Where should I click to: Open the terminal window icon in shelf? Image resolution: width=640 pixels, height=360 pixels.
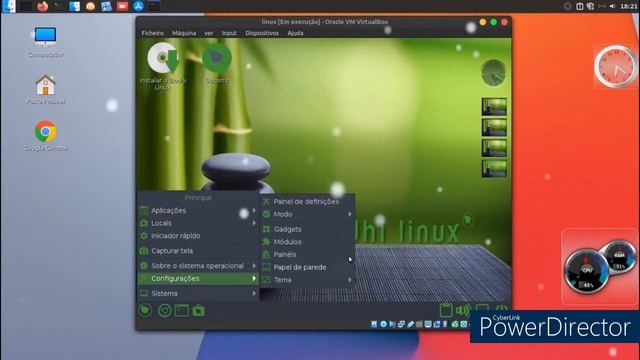182,311
